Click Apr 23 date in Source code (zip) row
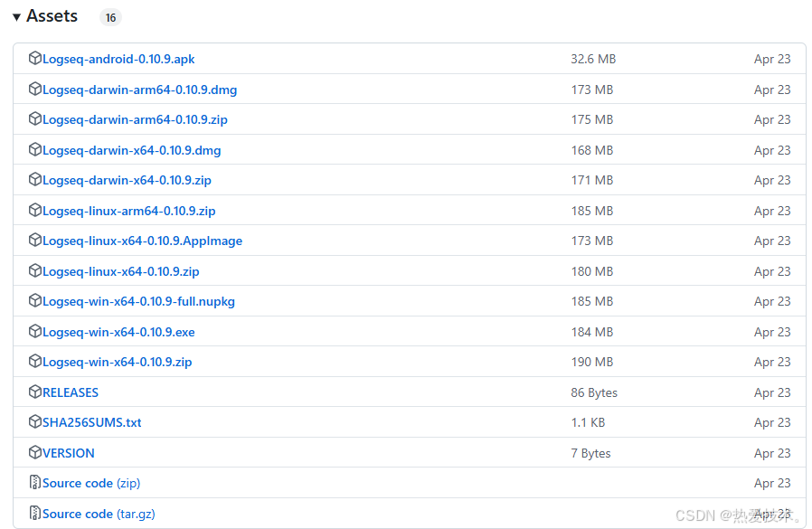This screenshot has height=529, width=812. tap(772, 484)
